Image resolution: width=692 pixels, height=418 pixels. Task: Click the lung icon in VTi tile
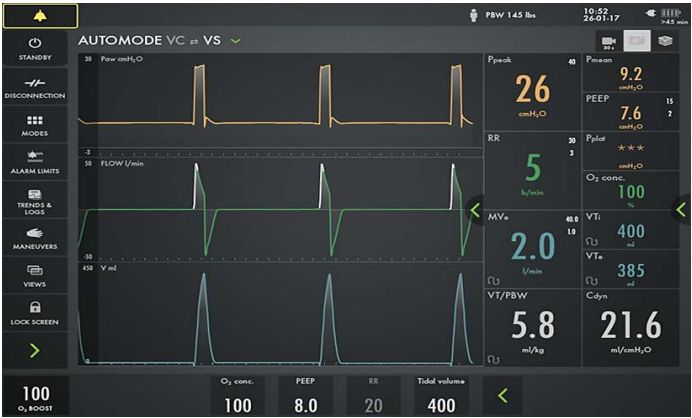[592, 242]
